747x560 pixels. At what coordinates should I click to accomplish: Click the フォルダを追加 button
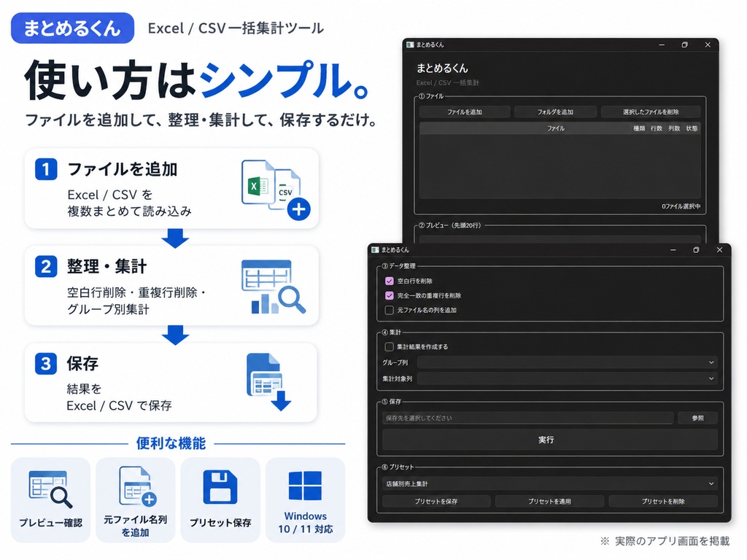tap(555, 112)
